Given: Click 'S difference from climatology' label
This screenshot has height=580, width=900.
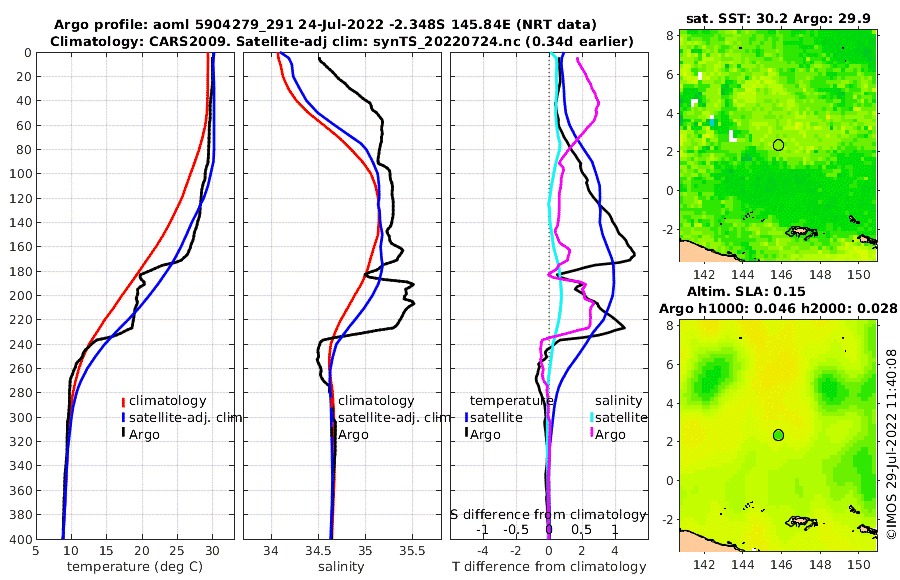Looking at the screenshot, I should (x=548, y=515).
